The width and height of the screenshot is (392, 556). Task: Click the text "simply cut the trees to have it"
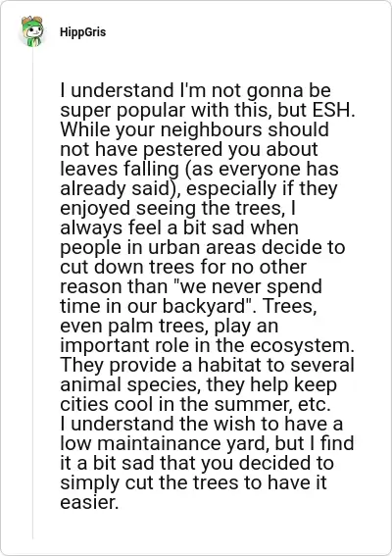pyautogui.click(x=193, y=482)
